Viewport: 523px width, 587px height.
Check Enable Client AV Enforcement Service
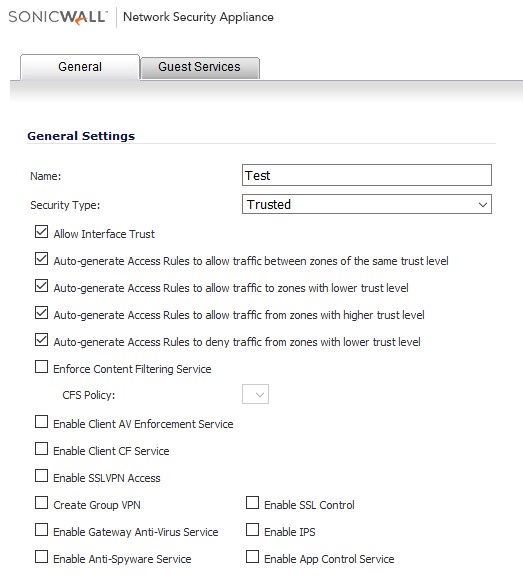coord(41,422)
